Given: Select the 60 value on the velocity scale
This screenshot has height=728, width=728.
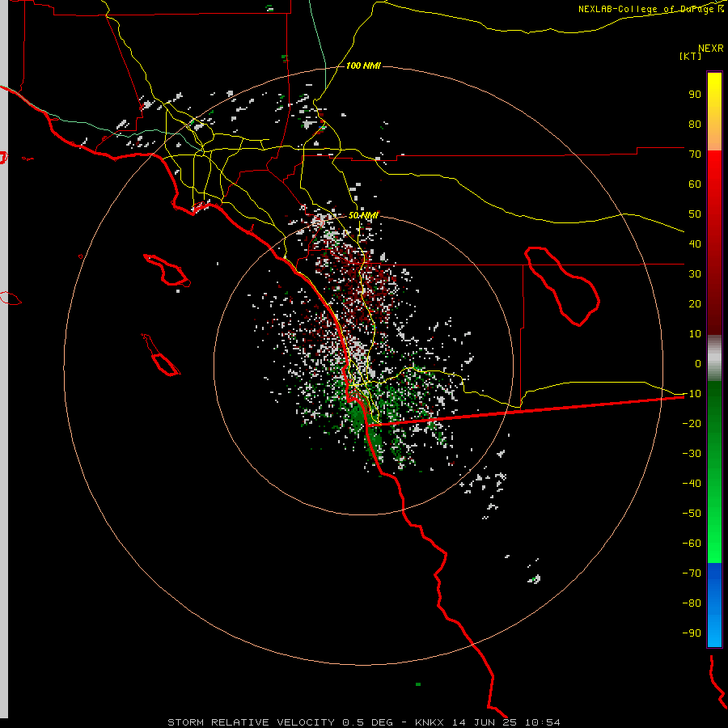Looking at the screenshot, I should (x=695, y=184).
